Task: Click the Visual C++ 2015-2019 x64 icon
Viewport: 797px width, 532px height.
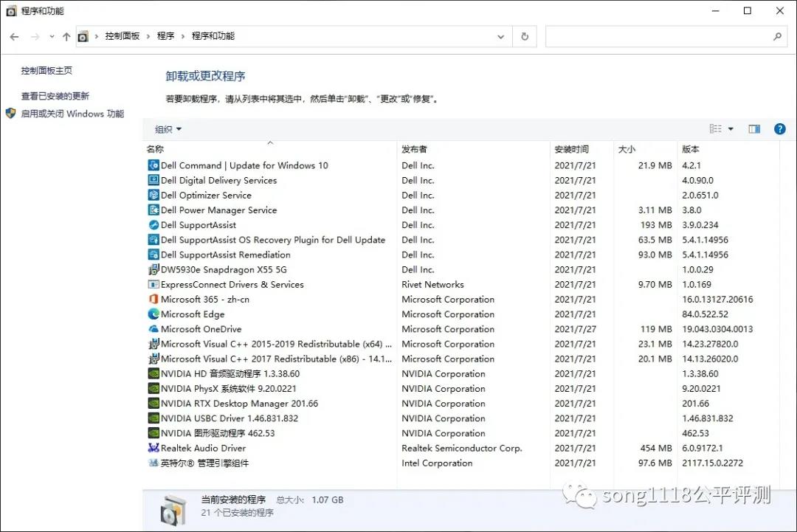Action: click(x=153, y=344)
